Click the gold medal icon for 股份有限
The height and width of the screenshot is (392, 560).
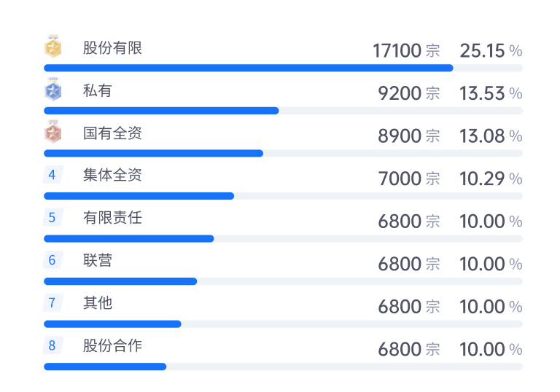click(52, 47)
